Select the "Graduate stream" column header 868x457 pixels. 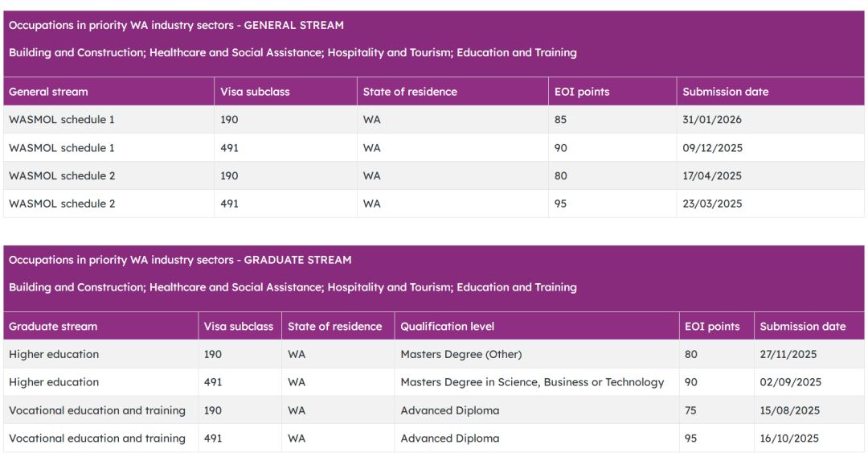point(53,327)
